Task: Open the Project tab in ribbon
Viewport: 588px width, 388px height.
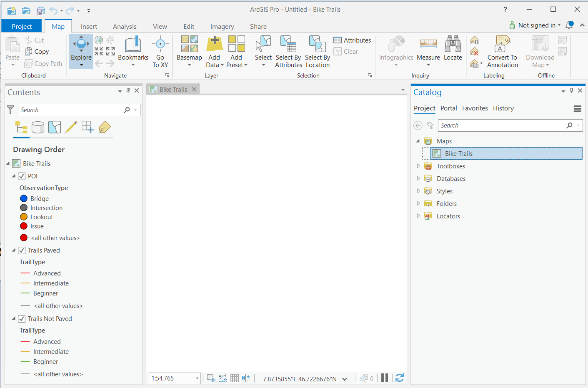Action: coord(22,26)
